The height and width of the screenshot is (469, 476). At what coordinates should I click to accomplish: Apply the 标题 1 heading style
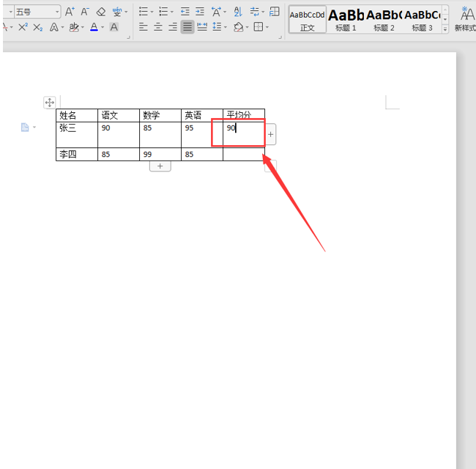point(346,20)
